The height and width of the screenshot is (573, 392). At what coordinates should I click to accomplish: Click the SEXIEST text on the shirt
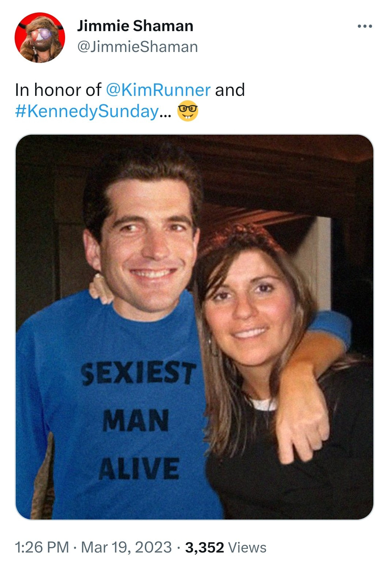[x=139, y=374]
